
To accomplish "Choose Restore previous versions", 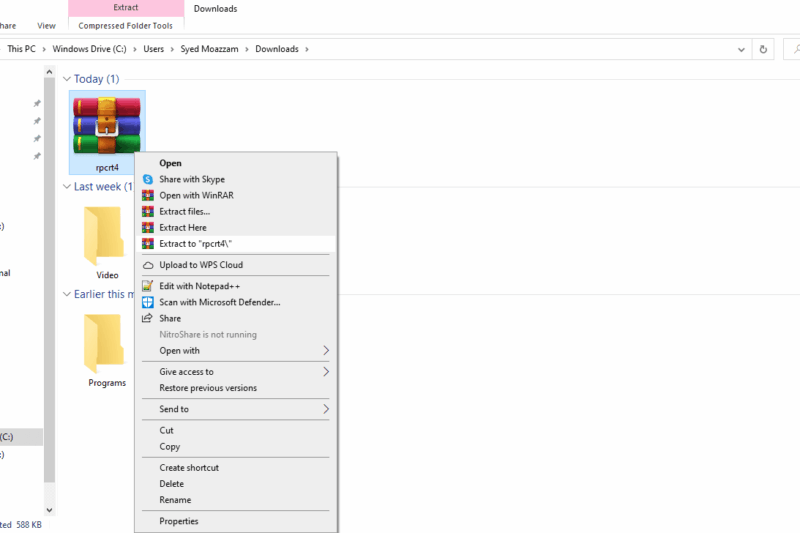I will click(236, 388).
